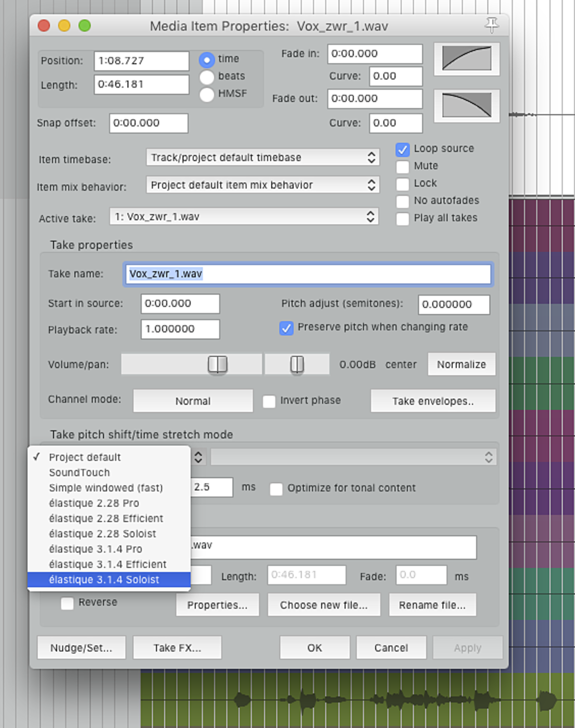This screenshot has width=575, height=728.
Task: Choose Project default in the stretch mode list
Action: [109, 457]
